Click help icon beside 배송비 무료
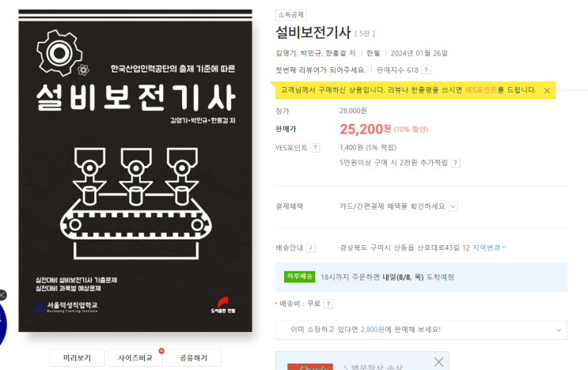588x370 pixels. coord(328,304)
